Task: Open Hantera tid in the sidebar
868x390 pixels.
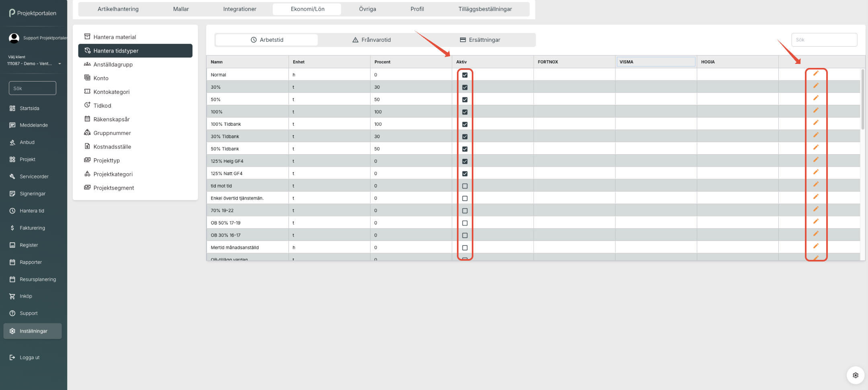Action: click(32, 211)
